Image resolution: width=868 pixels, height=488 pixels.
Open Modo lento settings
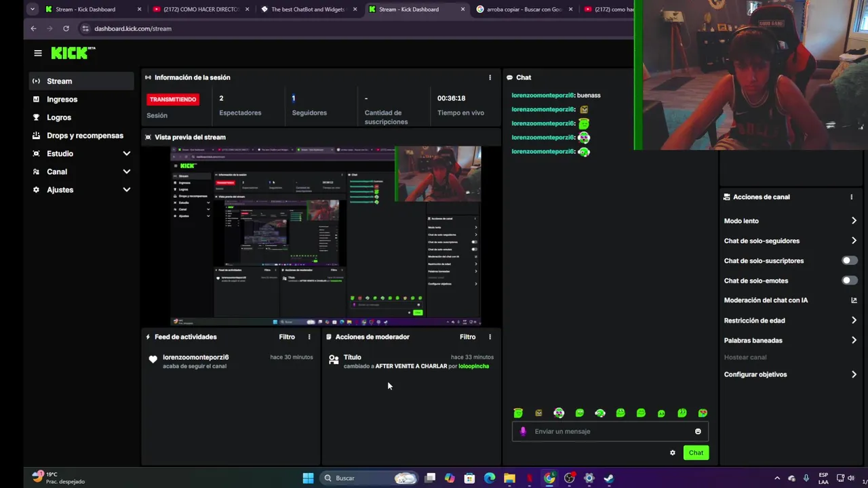(790, 221)
